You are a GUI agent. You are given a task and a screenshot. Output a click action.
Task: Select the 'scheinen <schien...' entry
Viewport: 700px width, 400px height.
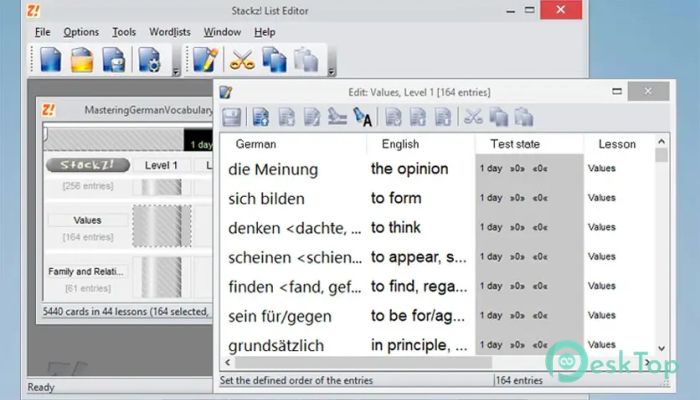coord(295,258)
